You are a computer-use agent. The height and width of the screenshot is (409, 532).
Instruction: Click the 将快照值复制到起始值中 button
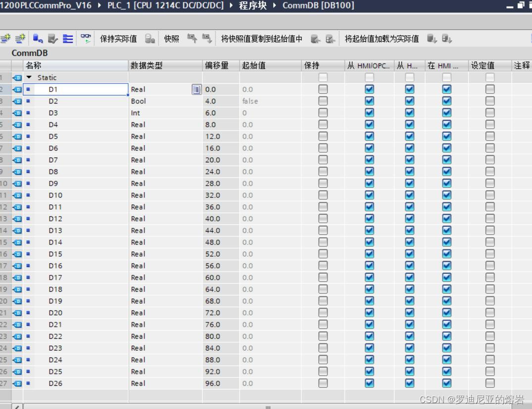click(262, 39)
